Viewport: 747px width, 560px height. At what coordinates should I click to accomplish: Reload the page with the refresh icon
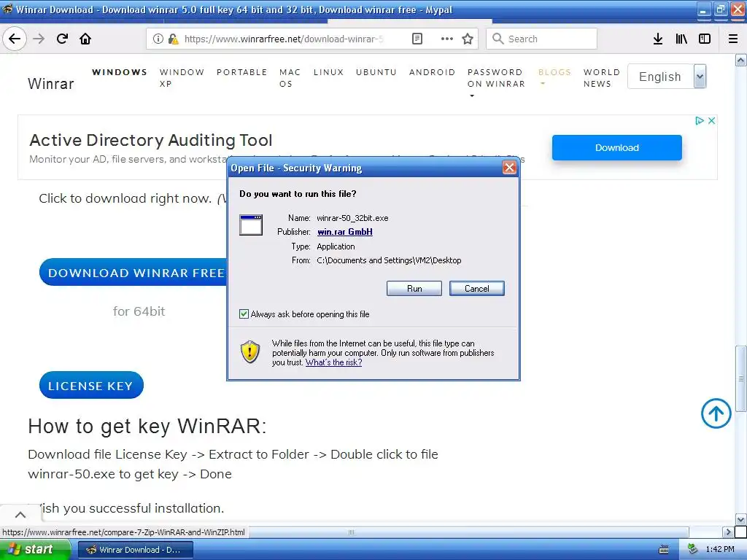coord(62,39)
